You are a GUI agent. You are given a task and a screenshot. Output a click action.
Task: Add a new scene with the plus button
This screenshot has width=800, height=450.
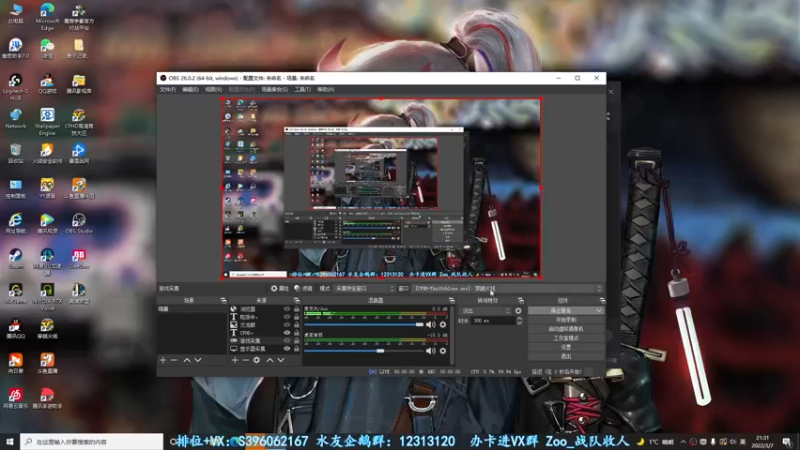(x=163, y=360)
